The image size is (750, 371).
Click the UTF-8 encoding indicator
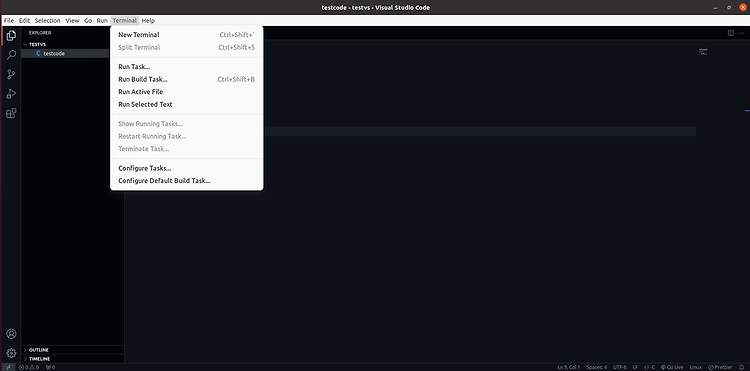click(619, 367)
